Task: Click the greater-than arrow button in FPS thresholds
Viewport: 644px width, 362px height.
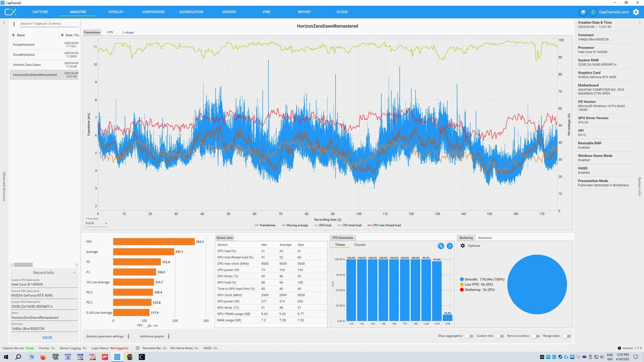Action: [450, 246]
